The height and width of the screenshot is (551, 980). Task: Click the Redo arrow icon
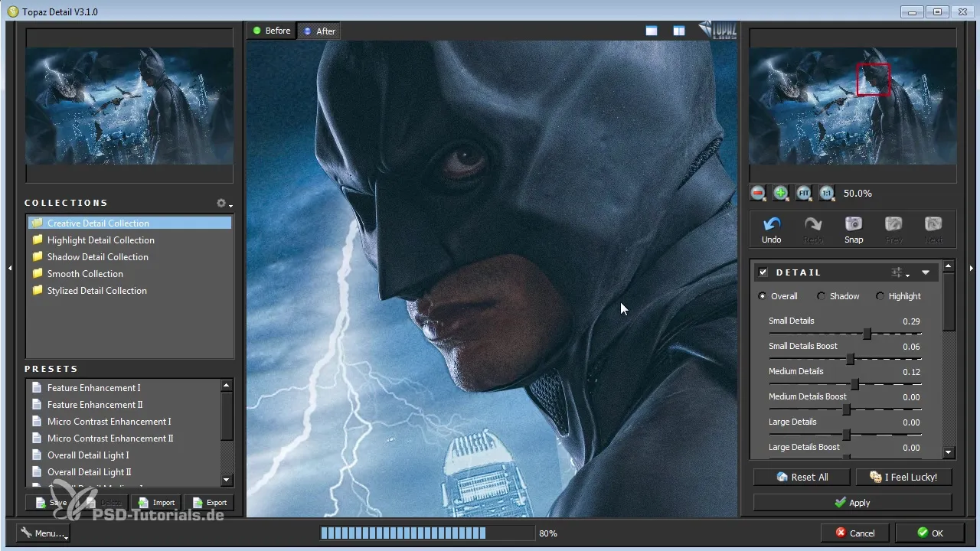click(x=813, y=224)
